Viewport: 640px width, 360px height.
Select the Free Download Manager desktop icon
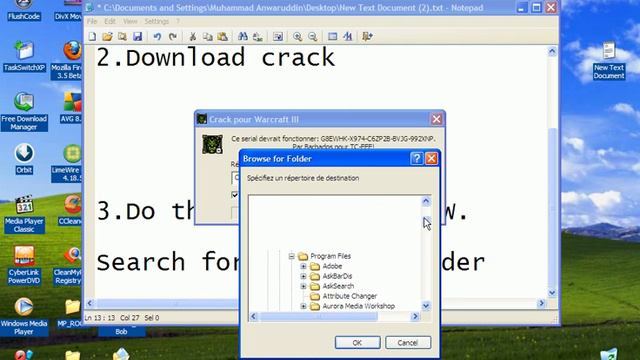[24, 111]
